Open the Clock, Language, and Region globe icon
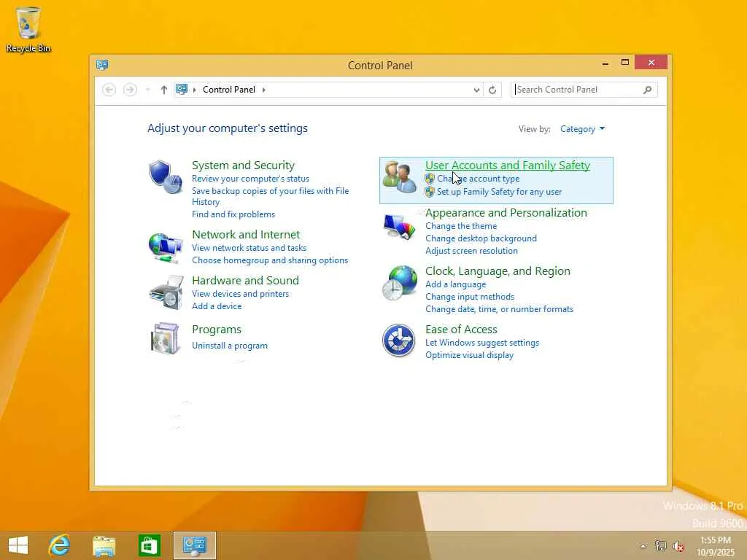The width and height of the screenshot is (747, 560). tap(399, 283)
